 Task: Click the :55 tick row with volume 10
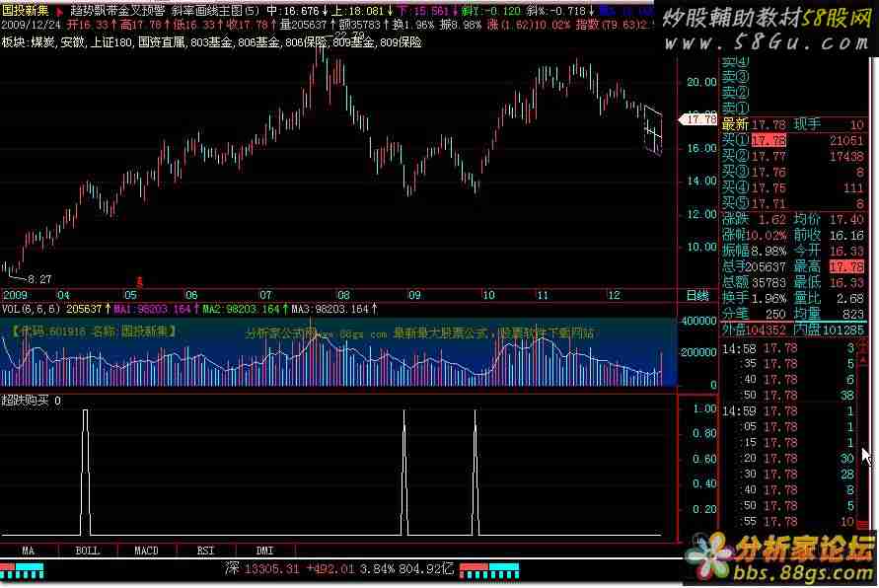tap(789, 522)
